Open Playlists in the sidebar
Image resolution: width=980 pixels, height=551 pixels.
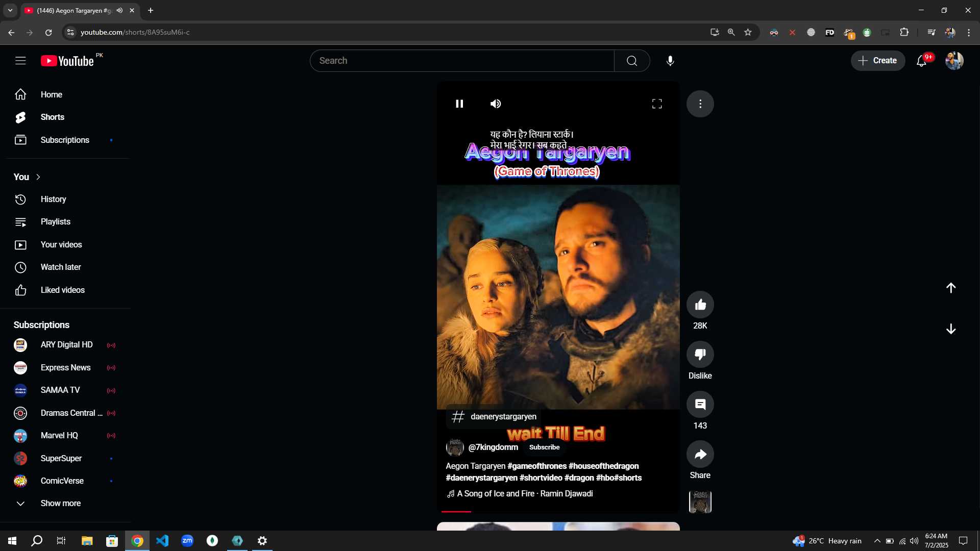[x=64, y=222]
